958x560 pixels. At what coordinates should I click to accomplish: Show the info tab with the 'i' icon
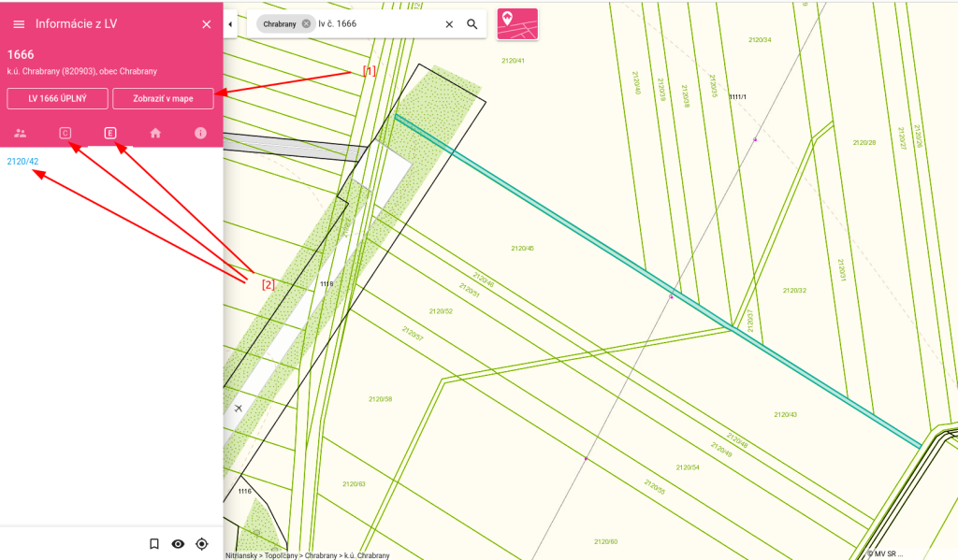tap(200, 134)
